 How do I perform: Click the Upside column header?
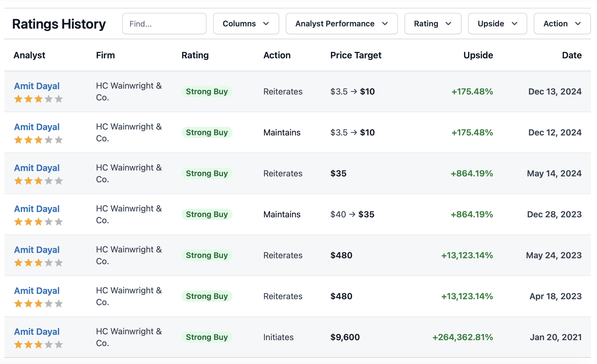(x=478, y=55)
